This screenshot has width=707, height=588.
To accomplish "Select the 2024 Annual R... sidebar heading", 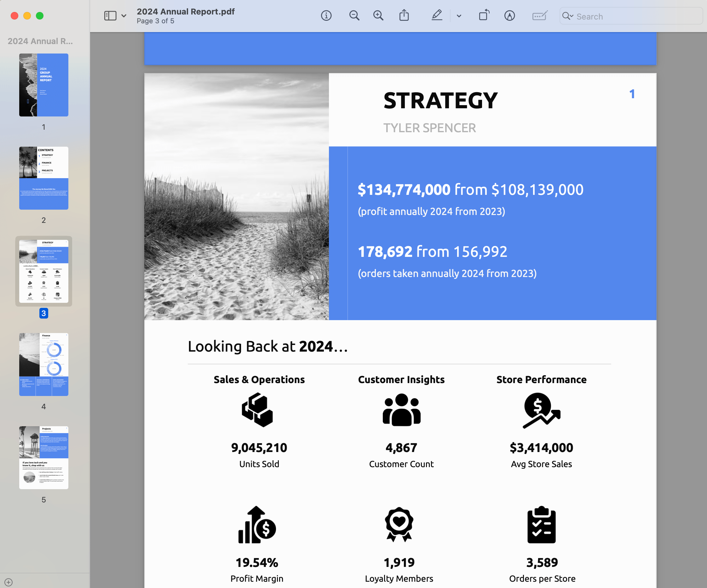I will tap(40, 41).
